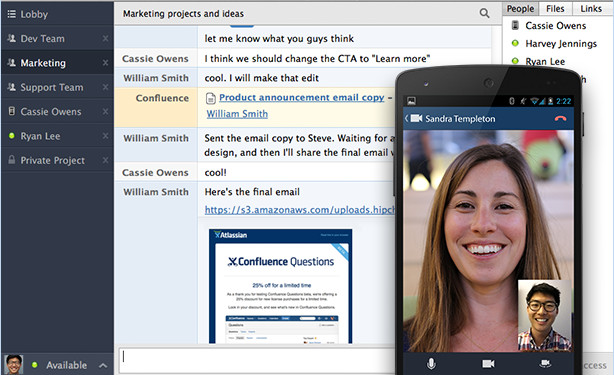Click "Here's the final email" message
614x375 pixels.
click(252, 192)
